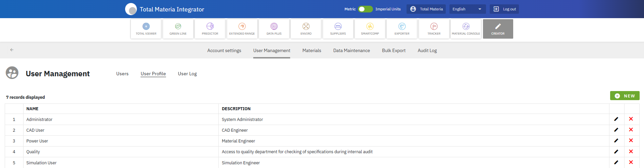The width and height of the screenshot is (644, 168).
Task: Open the Green Line module
Action: pyautogui.click(x=178, y=29)
